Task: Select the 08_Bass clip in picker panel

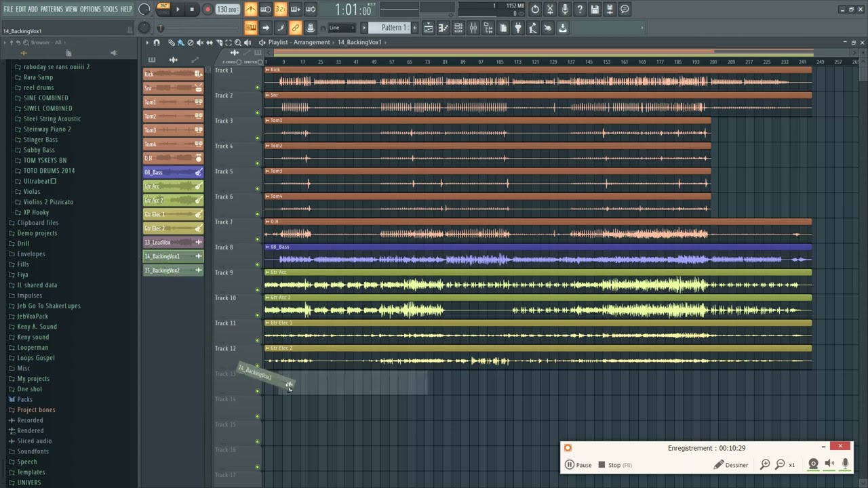Action: point(173,172)
